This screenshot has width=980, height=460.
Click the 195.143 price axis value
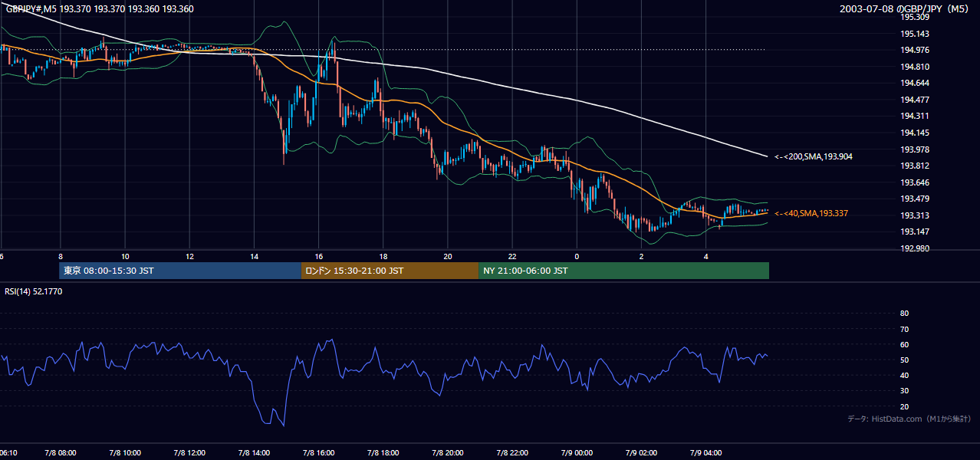point(915,34)
